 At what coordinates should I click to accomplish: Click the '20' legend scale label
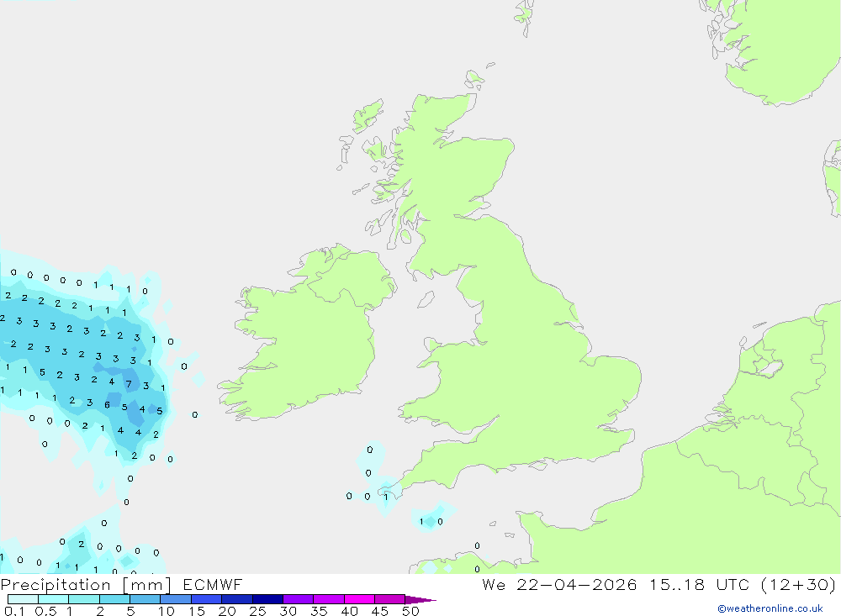pyautogui.click(x=227, y=611)
